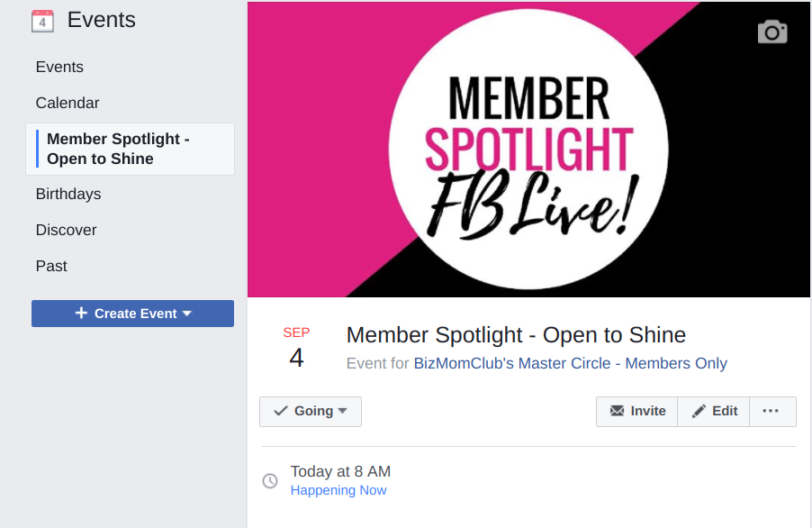Click the clock icon beside event time
This screenshot has height=528, width=812.
[270, 481]
